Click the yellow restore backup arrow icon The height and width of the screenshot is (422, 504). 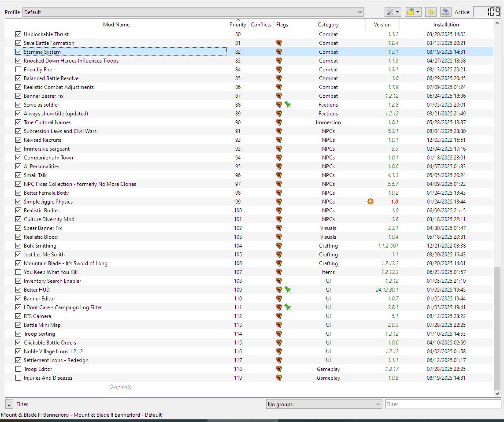pos(431,12)
